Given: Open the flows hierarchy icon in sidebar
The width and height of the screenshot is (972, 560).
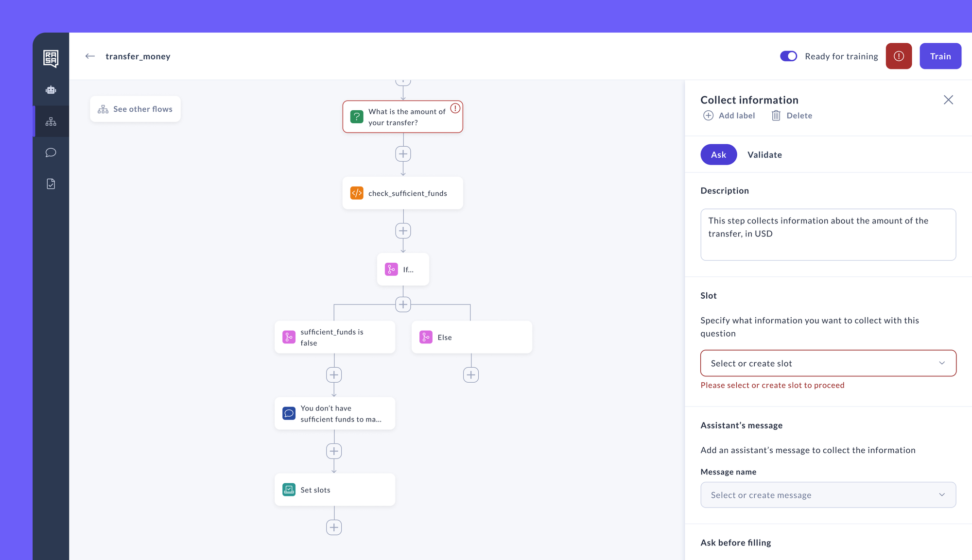Looking at the screenshot, I should (x=51, y=121).
